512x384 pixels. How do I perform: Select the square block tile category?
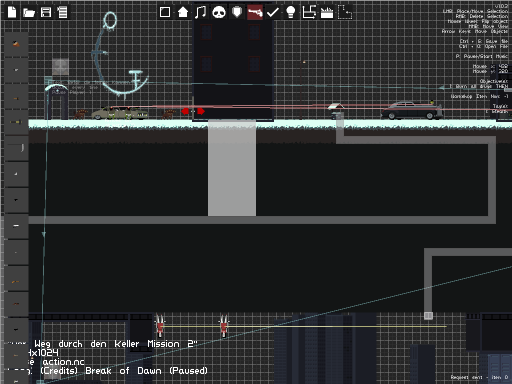pos(165,12)
